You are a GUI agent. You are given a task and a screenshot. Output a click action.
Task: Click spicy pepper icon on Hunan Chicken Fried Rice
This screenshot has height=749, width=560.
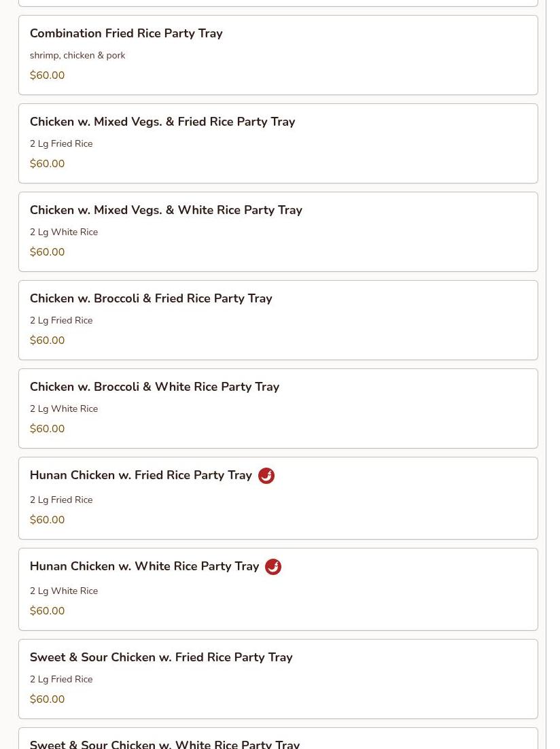pyautogui.click(x=266, y=476)
